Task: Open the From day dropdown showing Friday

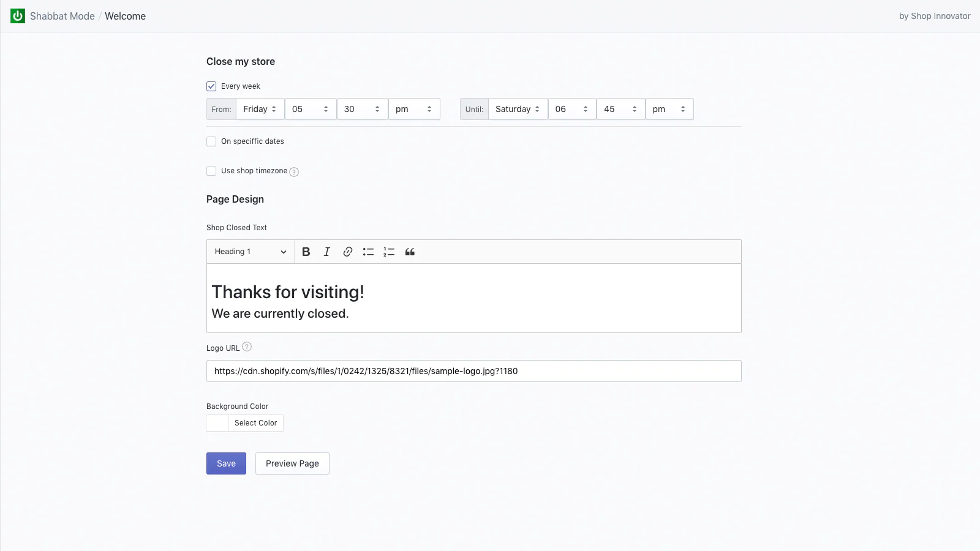Action: click(260, 109)
